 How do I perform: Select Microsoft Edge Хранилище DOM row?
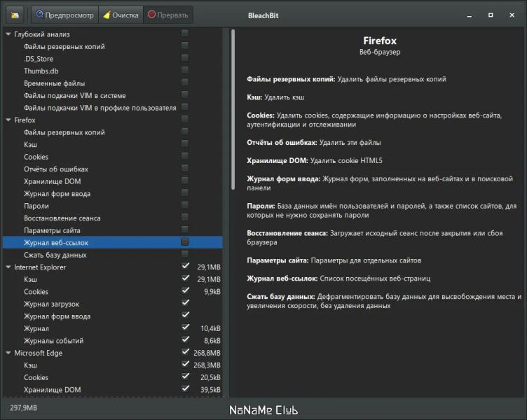click(113, 390)
